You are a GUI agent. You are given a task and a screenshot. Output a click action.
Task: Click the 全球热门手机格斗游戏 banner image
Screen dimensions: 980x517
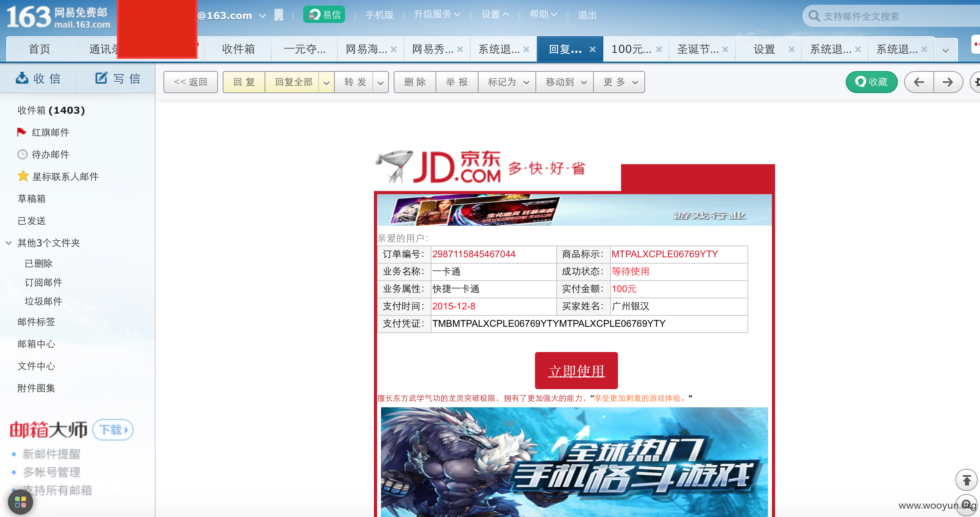(x=574, y=462)
